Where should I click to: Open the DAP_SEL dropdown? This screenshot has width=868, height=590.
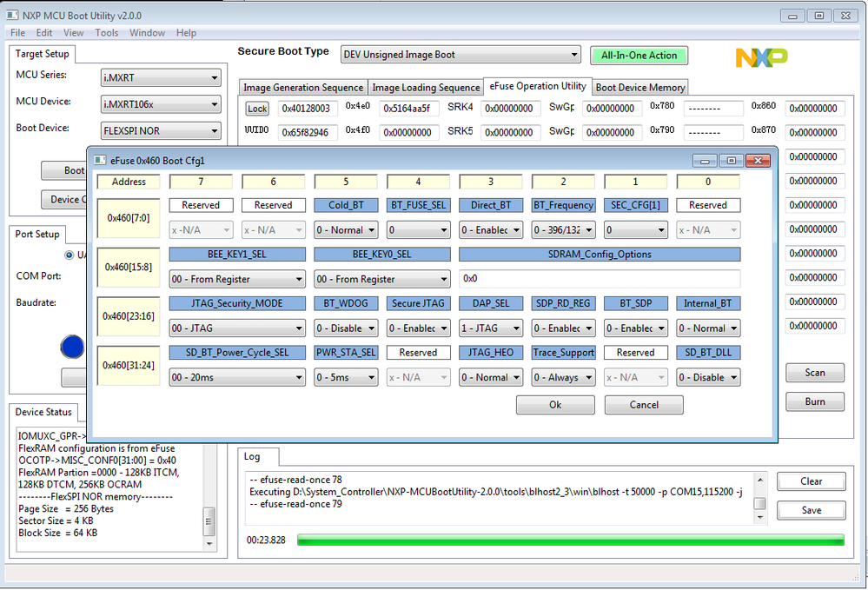coord(490,328)
